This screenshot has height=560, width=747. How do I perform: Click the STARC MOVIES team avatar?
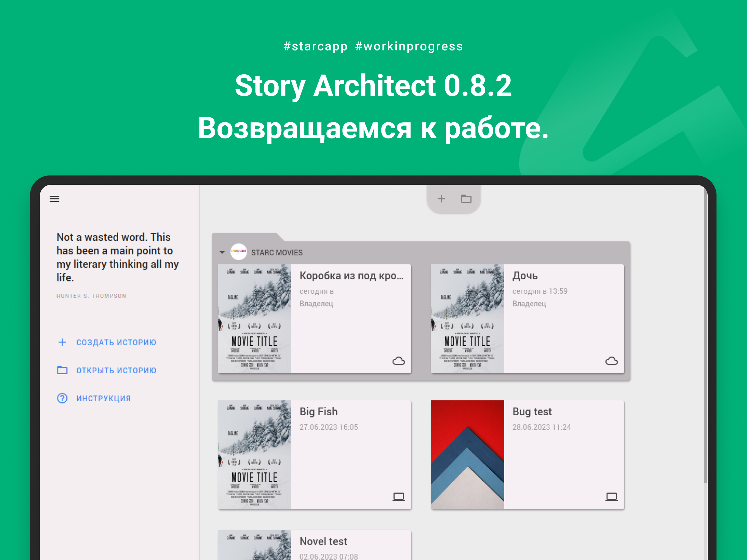(x=238, y=252)
